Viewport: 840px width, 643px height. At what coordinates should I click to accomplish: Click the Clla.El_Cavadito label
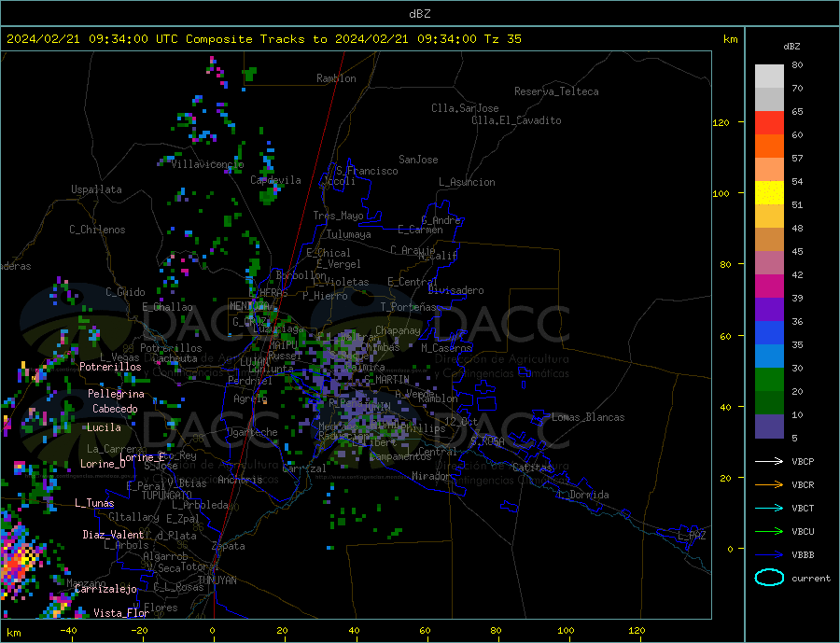pyautogui.click(x=516, y=120)
